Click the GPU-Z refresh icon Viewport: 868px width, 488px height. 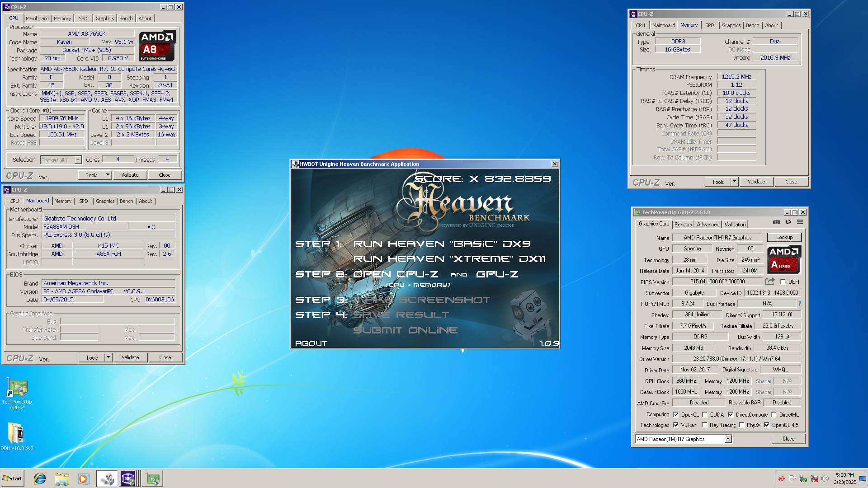pos(788,222)
